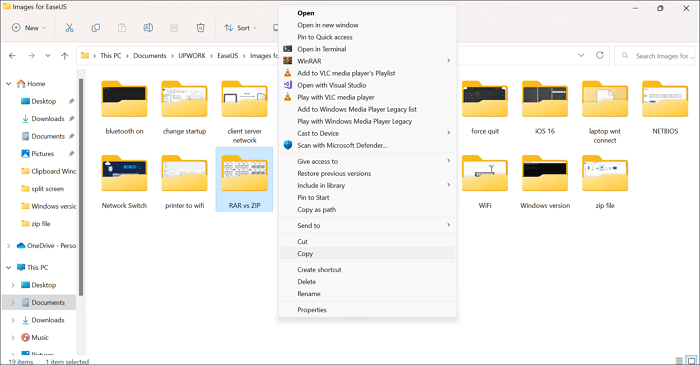The height and width of the screenshot is (365, 700).
Task: Choose Open with Visual Studio
Action: pyautogui.click(x=367, y=85)
